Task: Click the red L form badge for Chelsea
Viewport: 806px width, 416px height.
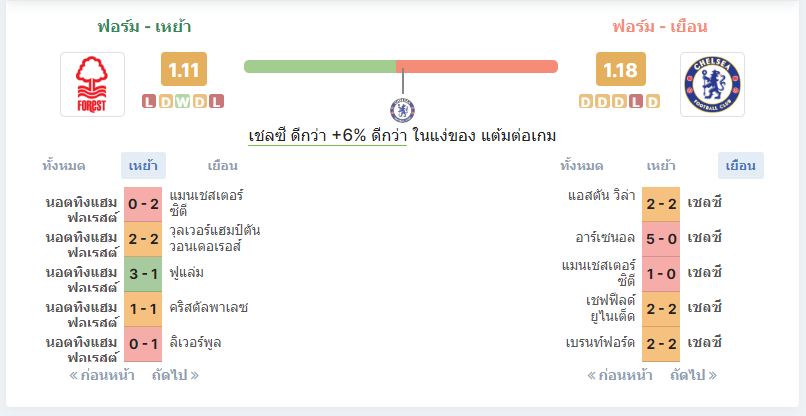Action: click(636, 102)
